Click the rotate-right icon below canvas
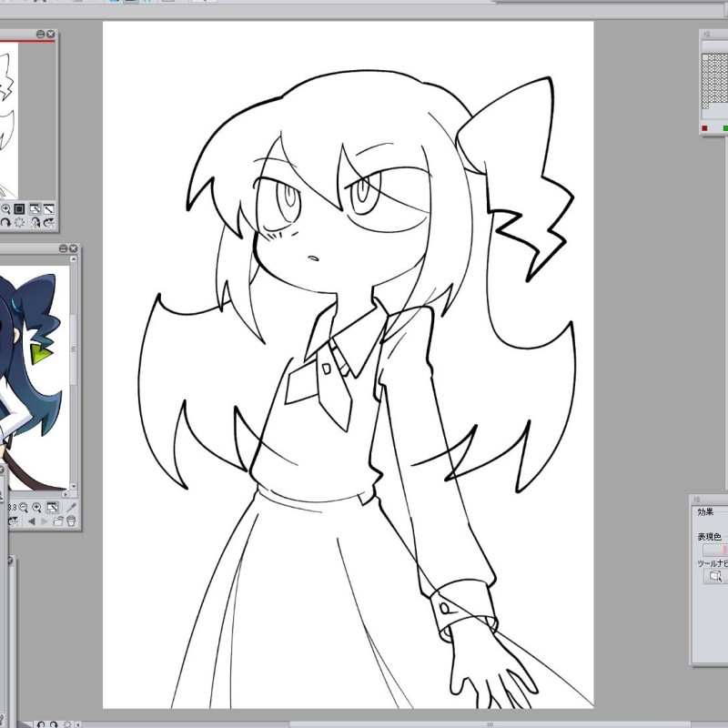 coord(54,724)
